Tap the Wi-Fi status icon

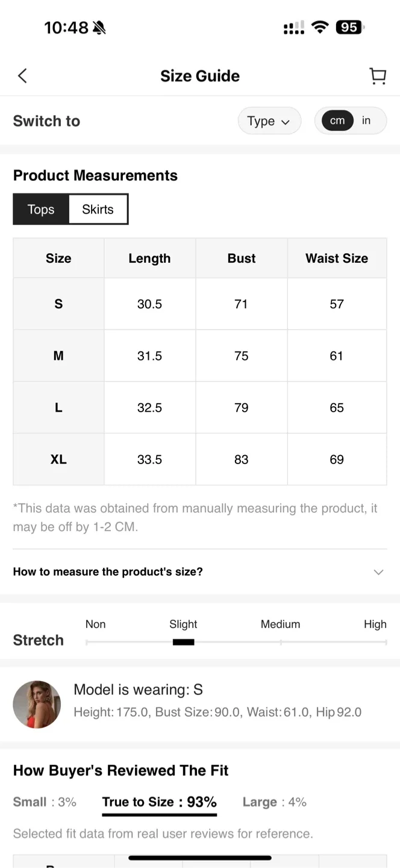click(320, 27)
